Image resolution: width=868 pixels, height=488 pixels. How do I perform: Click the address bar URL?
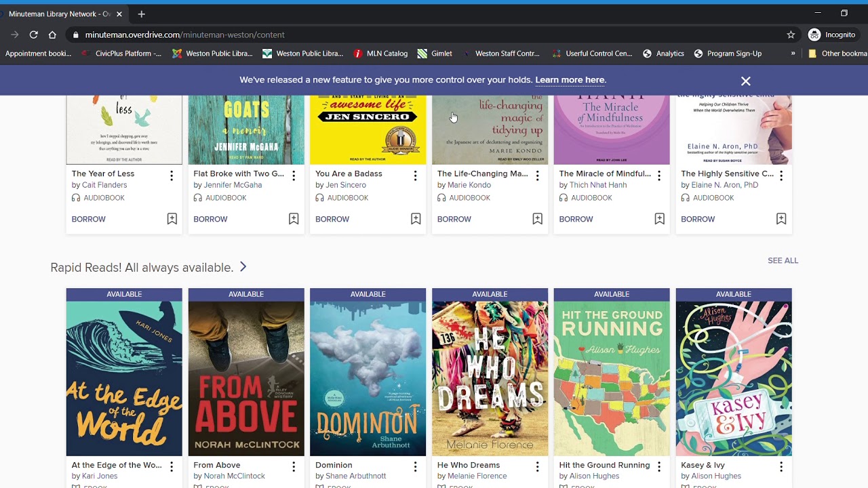tap(184, 35)
